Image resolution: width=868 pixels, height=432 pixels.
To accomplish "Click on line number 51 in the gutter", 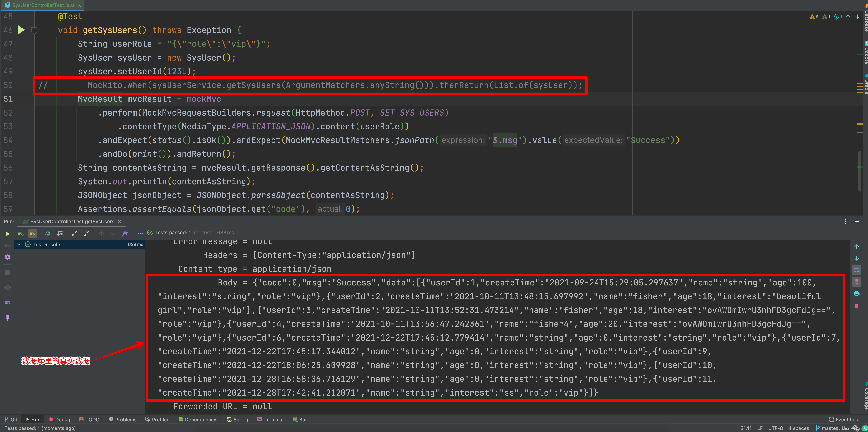I will click(8, 99).
